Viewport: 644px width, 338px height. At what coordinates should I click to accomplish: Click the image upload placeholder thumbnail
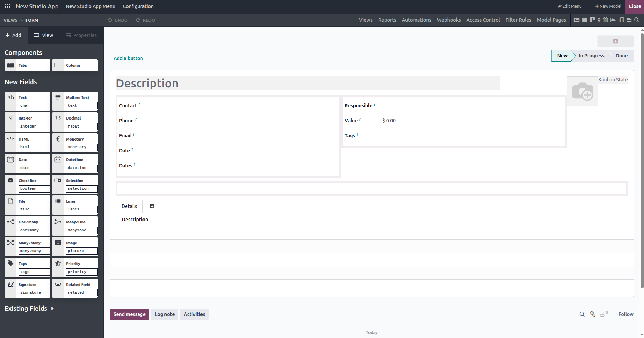pos(582,91)
